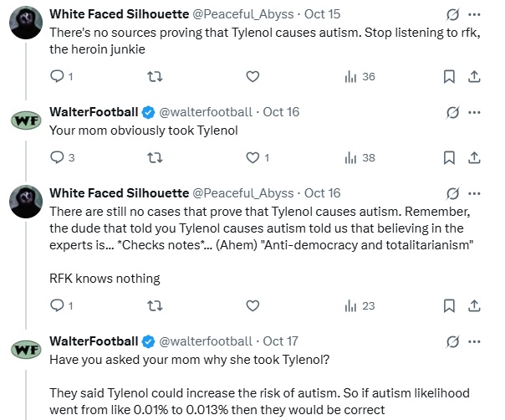Like the "Your mom obviously took Tylenol" tweet
505x420 pixels.
click(x=252, y=157)
